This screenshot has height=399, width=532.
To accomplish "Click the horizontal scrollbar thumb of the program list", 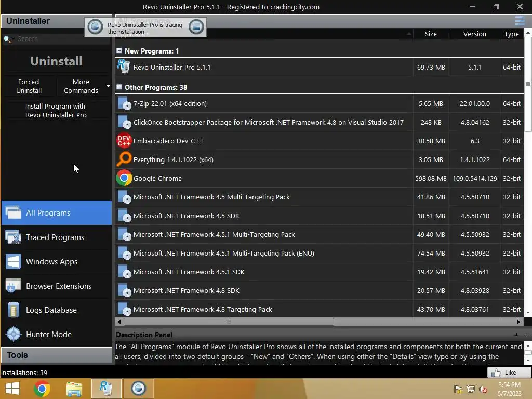I will click(x=229, y=322).
